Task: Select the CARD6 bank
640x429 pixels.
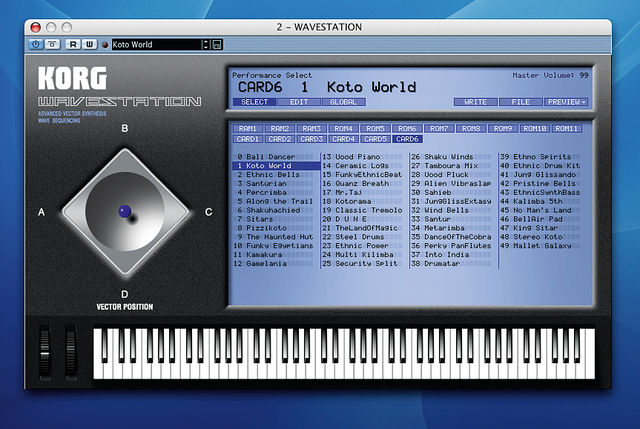Action: coord(407,139)
